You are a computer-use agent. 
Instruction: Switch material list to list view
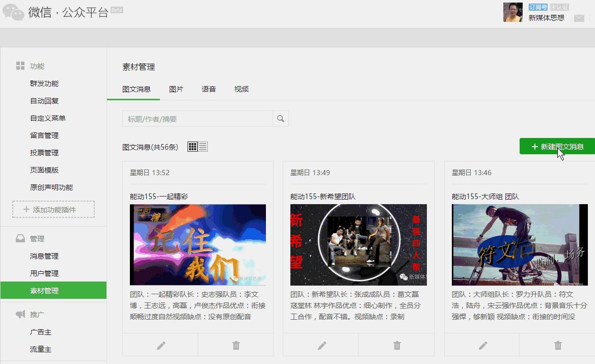(x=202, y=146)
